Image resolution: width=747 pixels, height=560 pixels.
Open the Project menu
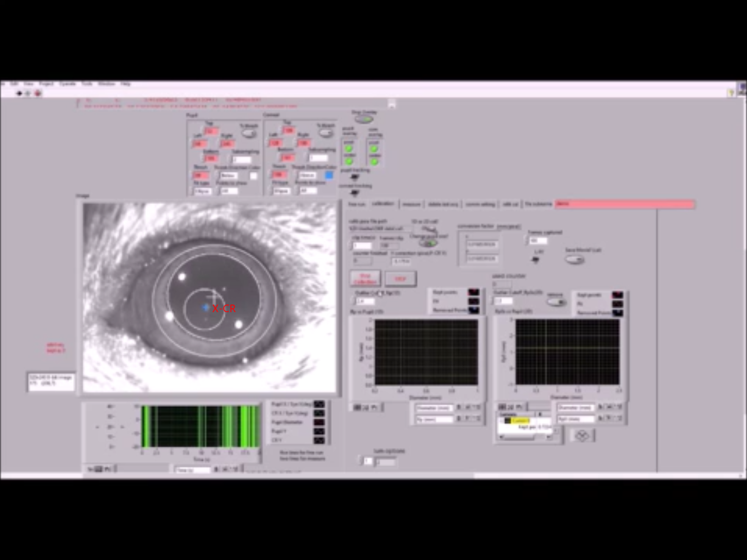47,84
